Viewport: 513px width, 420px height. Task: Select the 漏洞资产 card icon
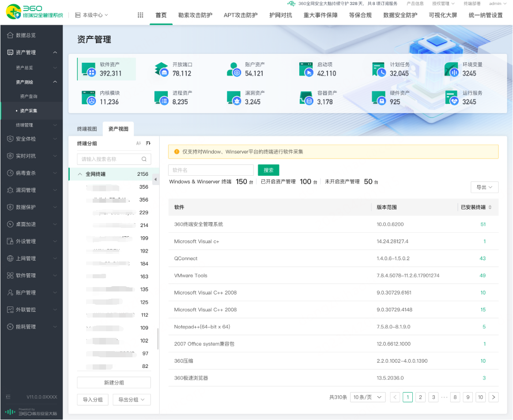pos(234,98)
